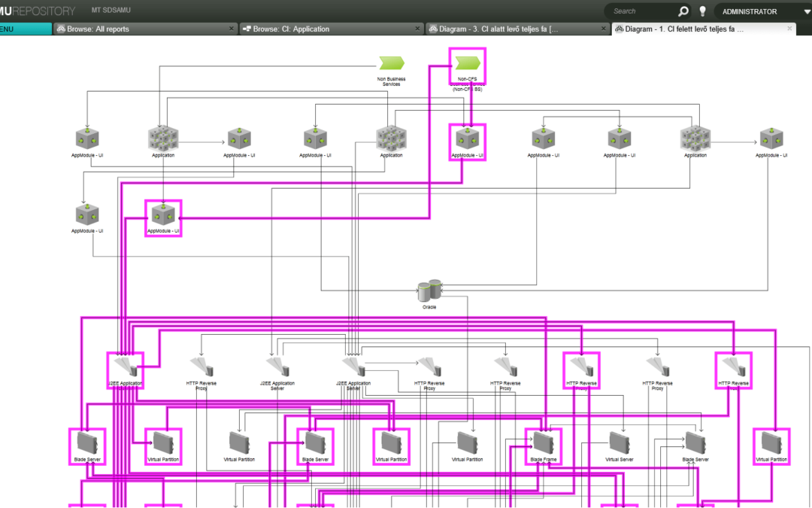Click the Blade Frame node icon
The image size is (812, 508).
coord(542,444)
